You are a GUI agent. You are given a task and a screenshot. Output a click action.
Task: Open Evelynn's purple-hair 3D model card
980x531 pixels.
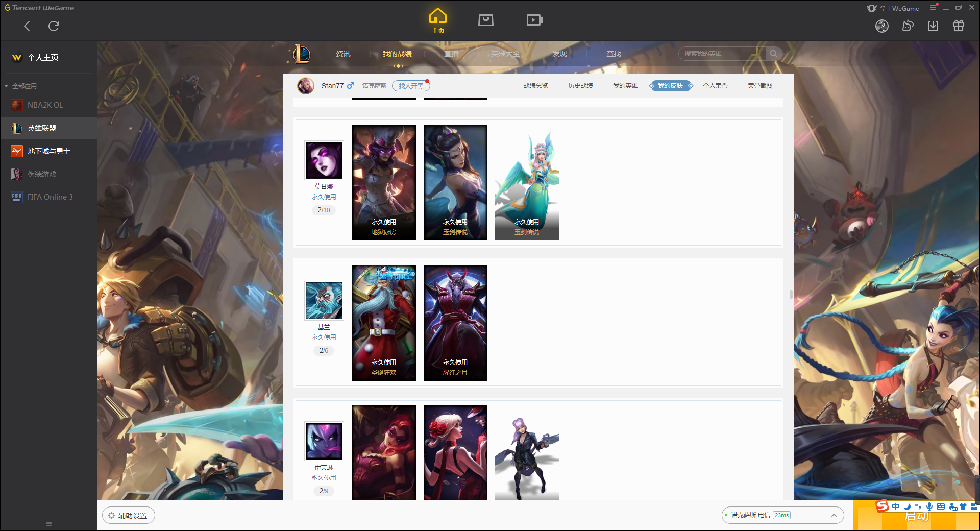tap(527, 452)
